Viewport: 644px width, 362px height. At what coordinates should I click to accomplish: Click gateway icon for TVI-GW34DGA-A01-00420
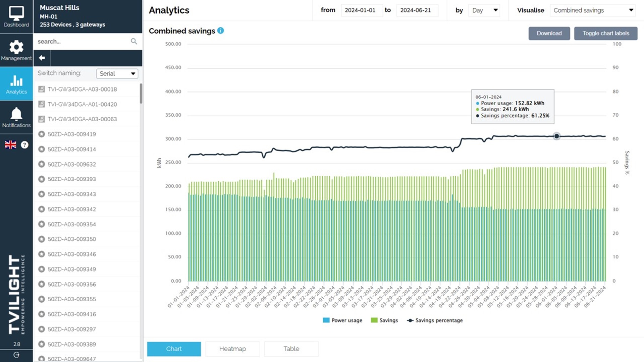[x=41, y=104]
